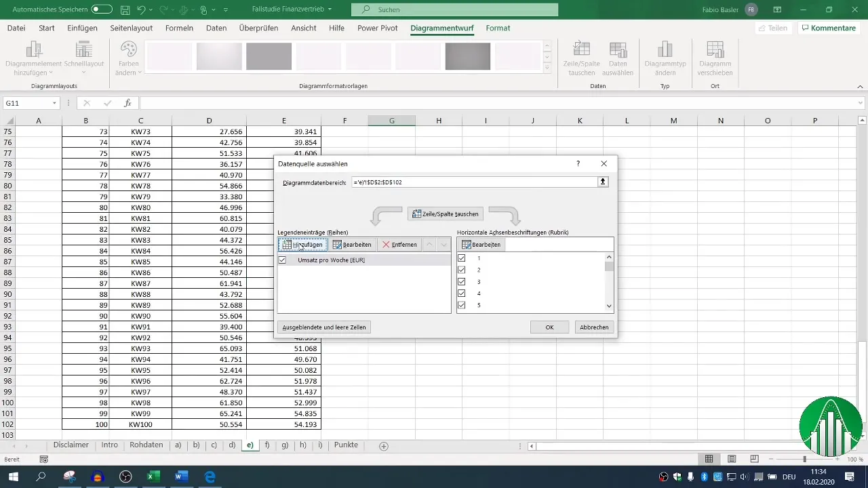Click the Undo arrow icon
Image resolution: width=868 pixels, height=488 pixels.
(141, 10)
